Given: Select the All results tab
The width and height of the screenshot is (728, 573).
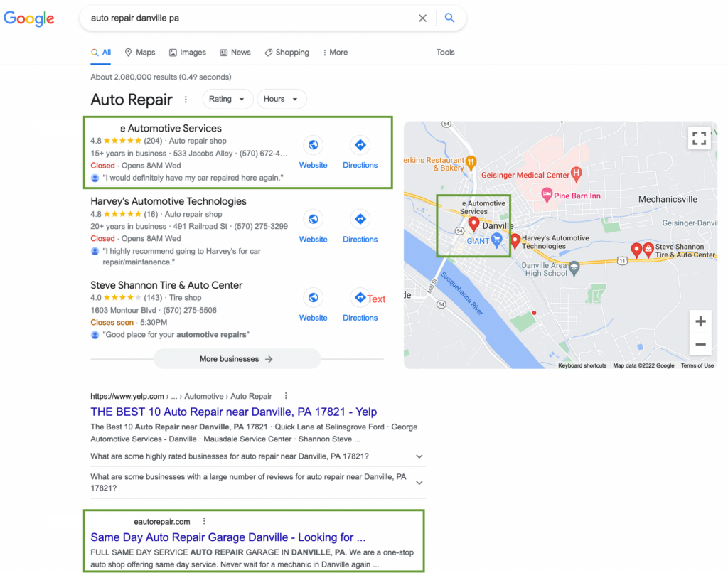Looking at the screenshot, I should (x=101, y=53).
